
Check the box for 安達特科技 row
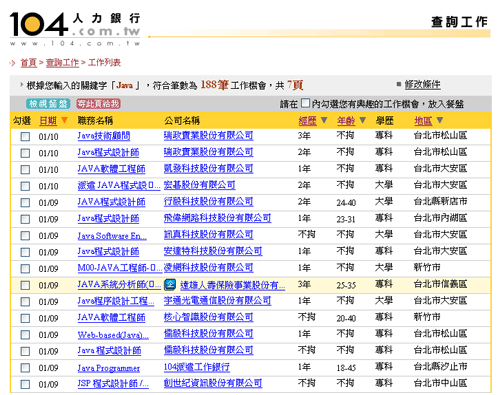tap(25, 252)
